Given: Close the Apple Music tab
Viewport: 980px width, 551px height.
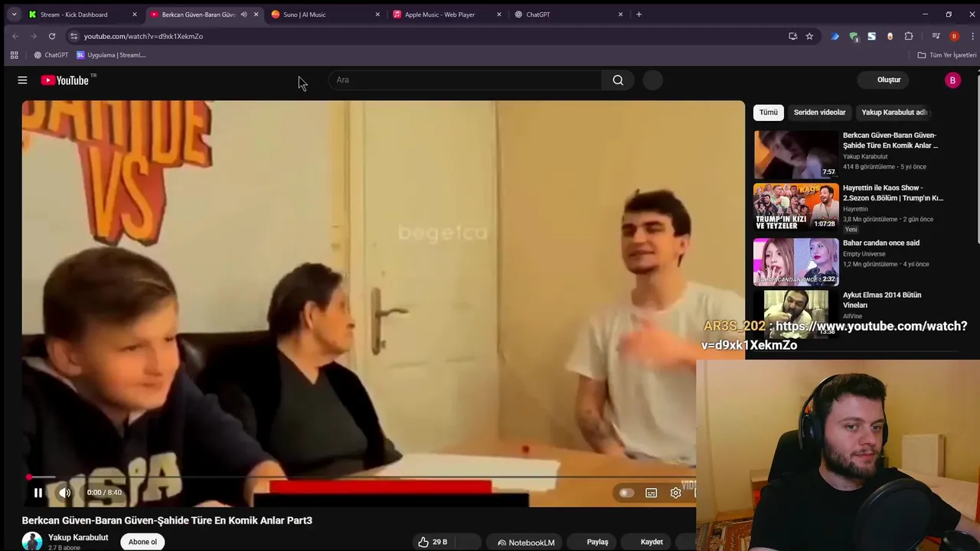Looking at the screenshot, I should pyautogui.click(x=499, y=15).
